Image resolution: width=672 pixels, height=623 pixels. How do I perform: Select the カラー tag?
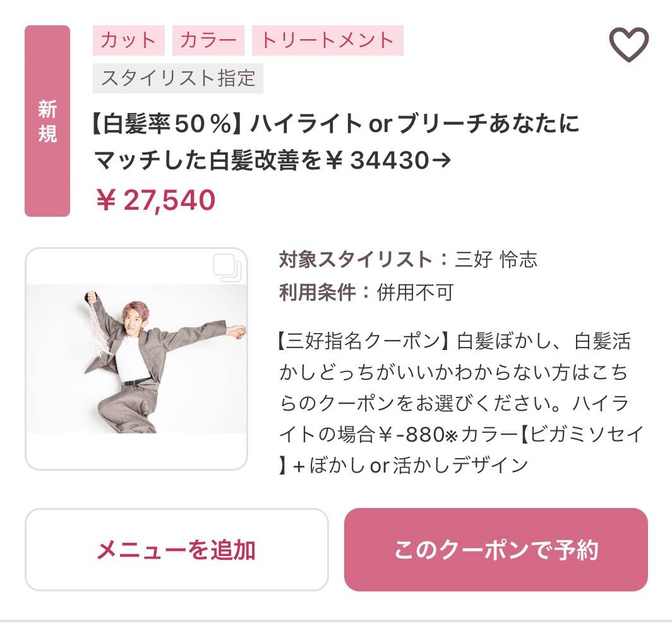coord(208,40)
